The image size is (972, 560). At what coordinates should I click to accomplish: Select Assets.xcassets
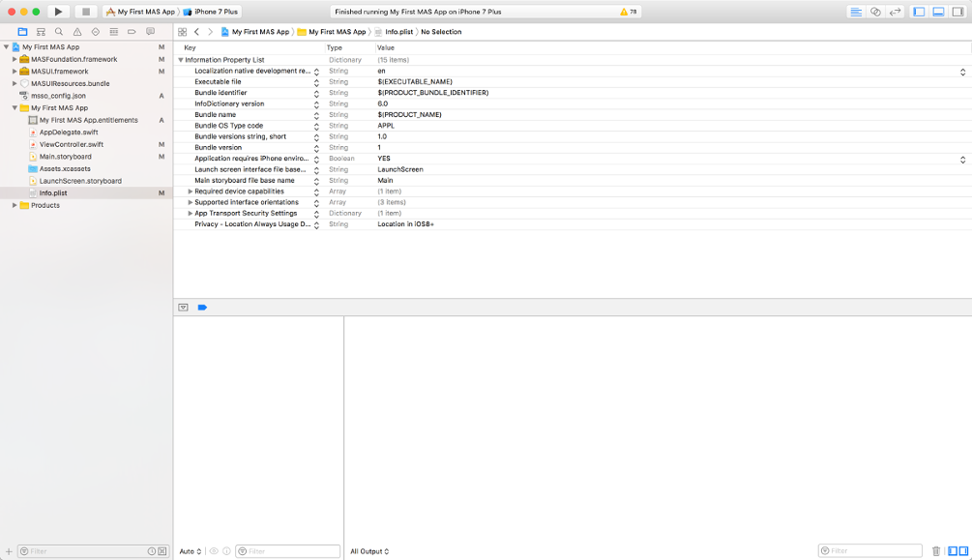65,168
